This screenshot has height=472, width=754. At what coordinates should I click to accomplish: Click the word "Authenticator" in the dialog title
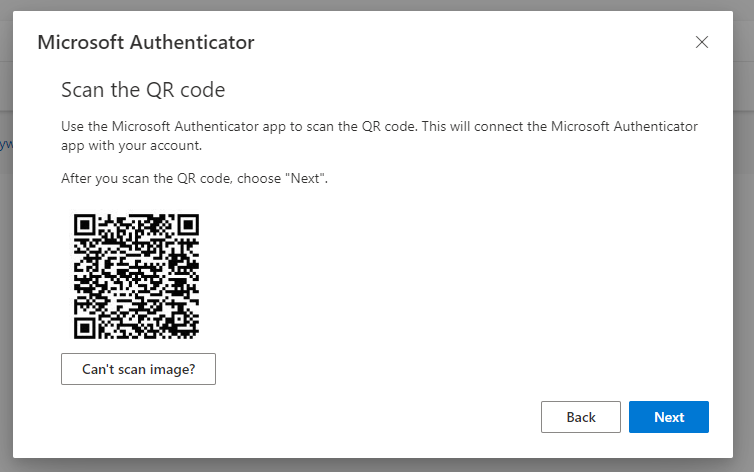192,42
